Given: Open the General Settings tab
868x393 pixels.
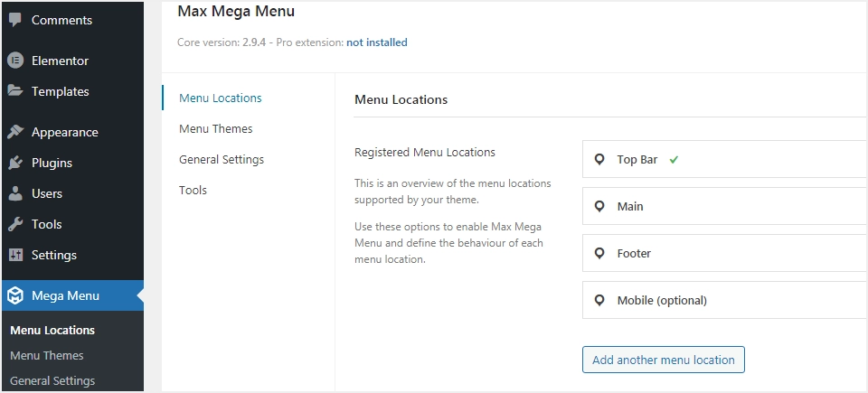Looking at the screenshot, I should click(x=222, y=159).
